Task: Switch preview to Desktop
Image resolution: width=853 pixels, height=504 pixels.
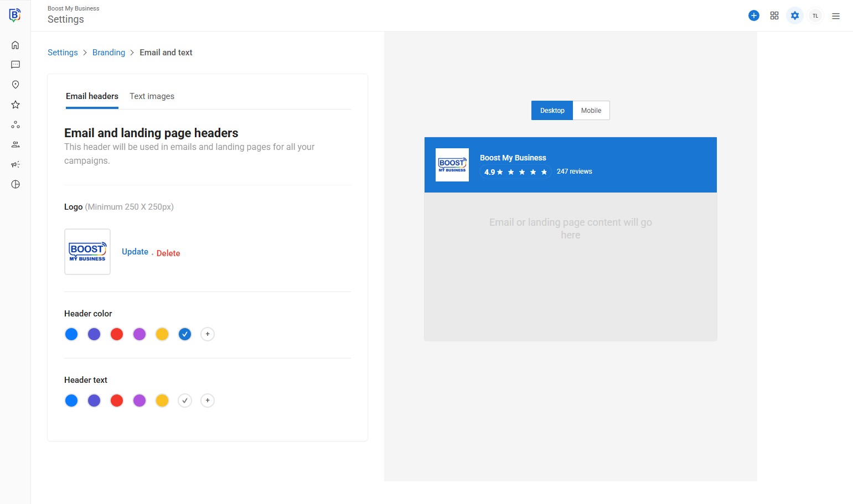Action: coord(552,111)
